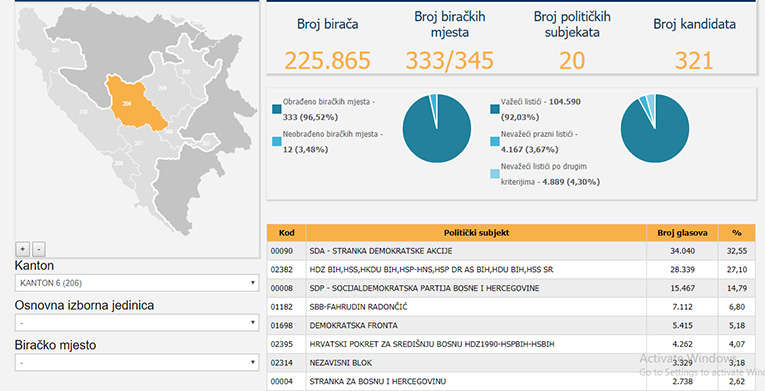Sort table by % column header
Screen dimensions: 765x391
pos(737,233)
